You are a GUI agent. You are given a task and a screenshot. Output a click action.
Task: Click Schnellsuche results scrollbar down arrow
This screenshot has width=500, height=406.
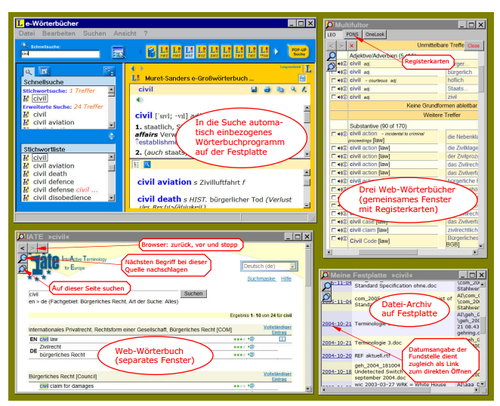[111, 125]
